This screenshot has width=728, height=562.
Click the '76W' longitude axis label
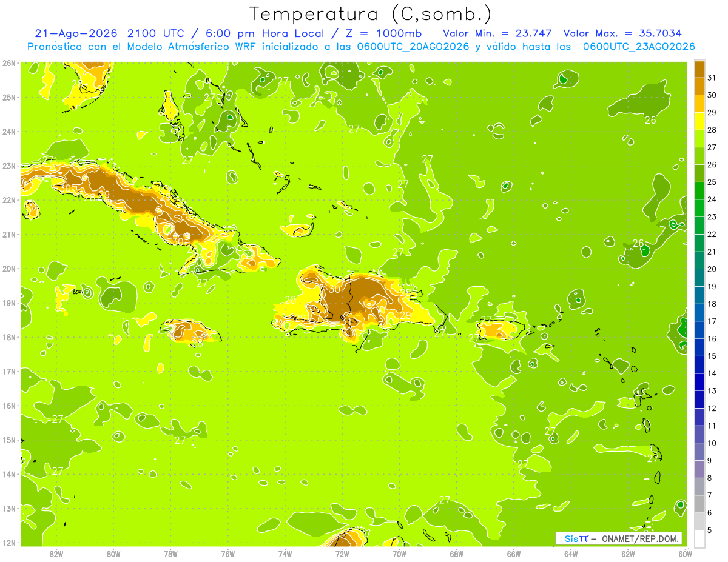click(228, 554)
